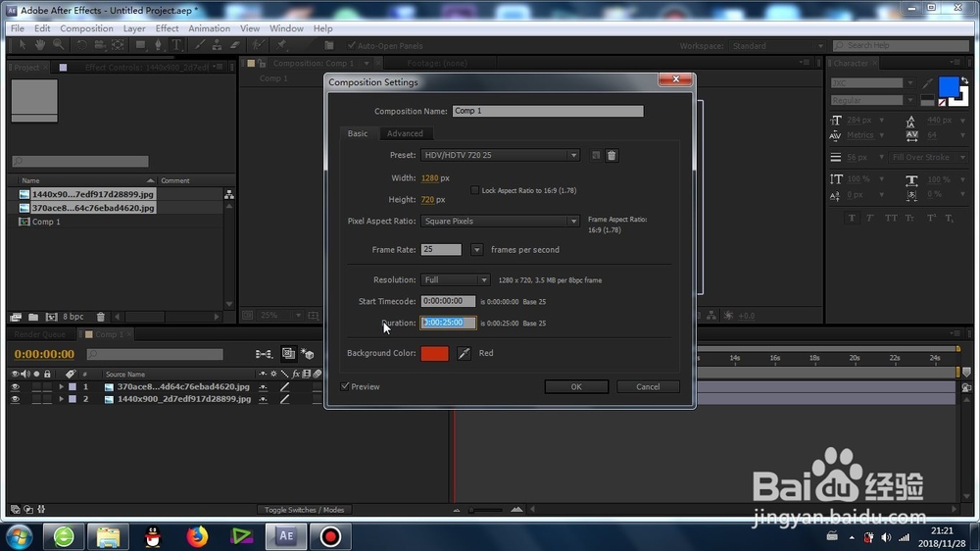Open the project flowchart view icon
The height and width of the screenshot is (551, 980).
click(x=229, y=194)
